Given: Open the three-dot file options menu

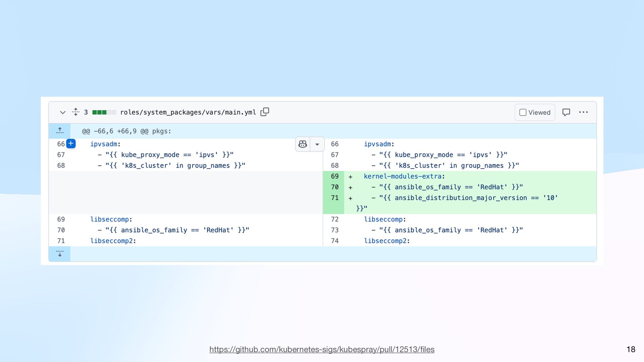Looking at the screenshot, I should click(583, 112).
